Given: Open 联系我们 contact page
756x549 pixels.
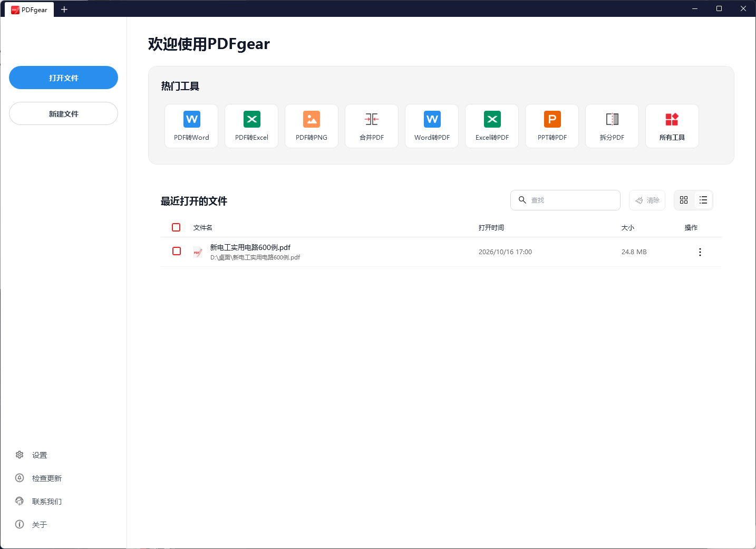Looking at the screenshot, I should (39, 501).
